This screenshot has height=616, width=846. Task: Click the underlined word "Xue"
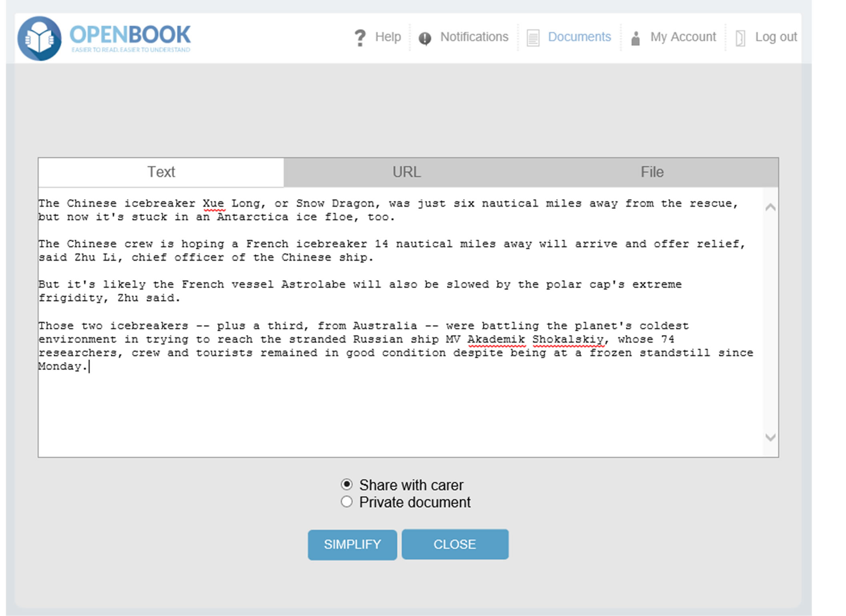coord(213,204)
